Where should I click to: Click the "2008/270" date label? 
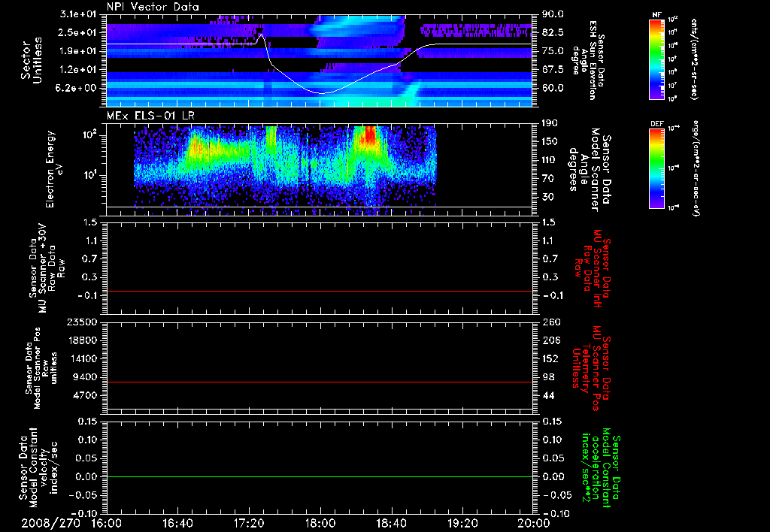coord(50,523)
